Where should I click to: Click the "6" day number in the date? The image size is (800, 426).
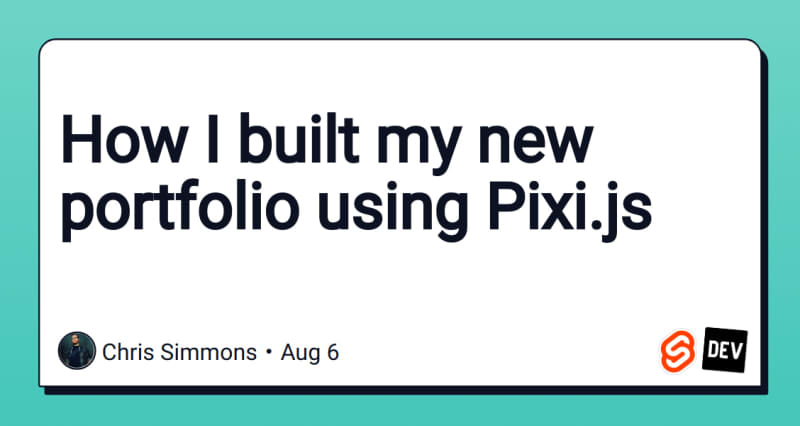[333, 352]
